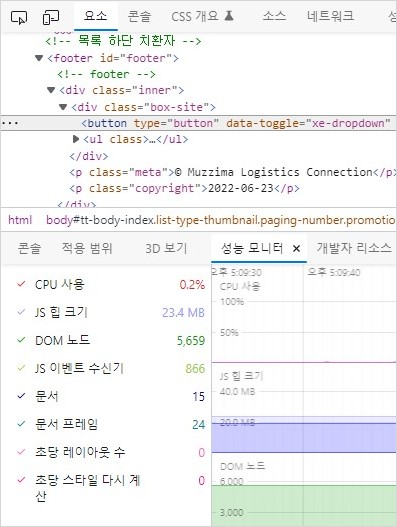Click the 목록 하단 치환자 comment
The height and width of the screenshot is (527, 397).
coord(123,41)
